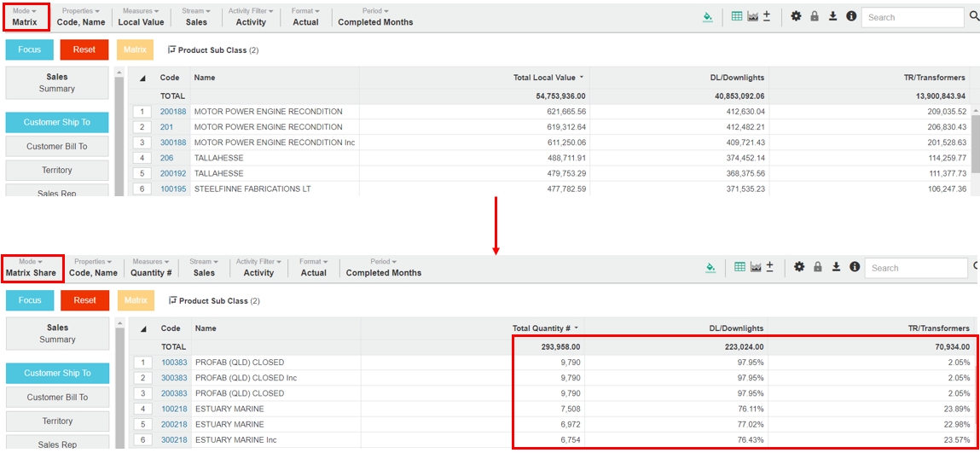This screenshot has height=453, width=980.
Task: Click the magnifier icon next to the top search field
Action: pyautogui.click(x=974, y=16)
